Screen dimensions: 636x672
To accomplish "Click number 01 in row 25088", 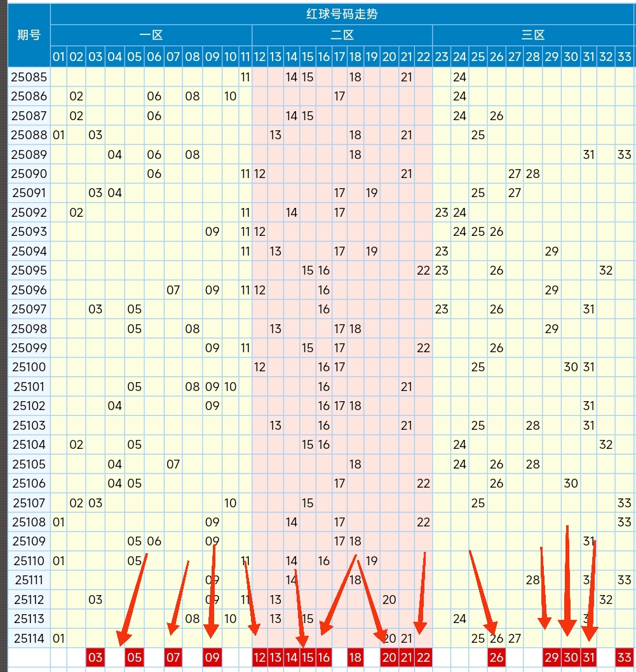I will [58, 135].
